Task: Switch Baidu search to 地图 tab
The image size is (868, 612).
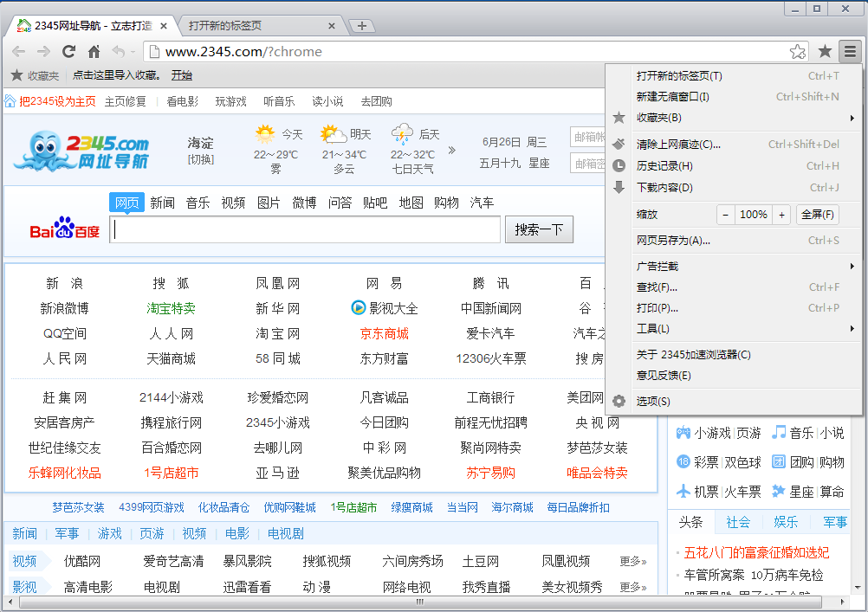Action: 411,203
